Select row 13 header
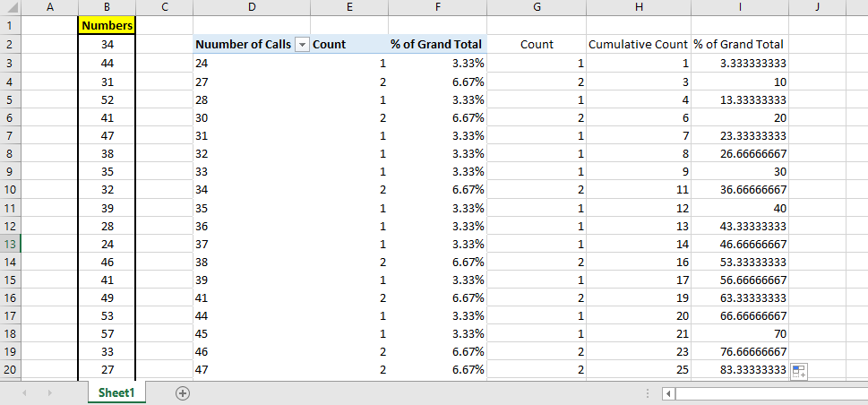This screenshot has height=405, width=868. (x=10, y=245)
